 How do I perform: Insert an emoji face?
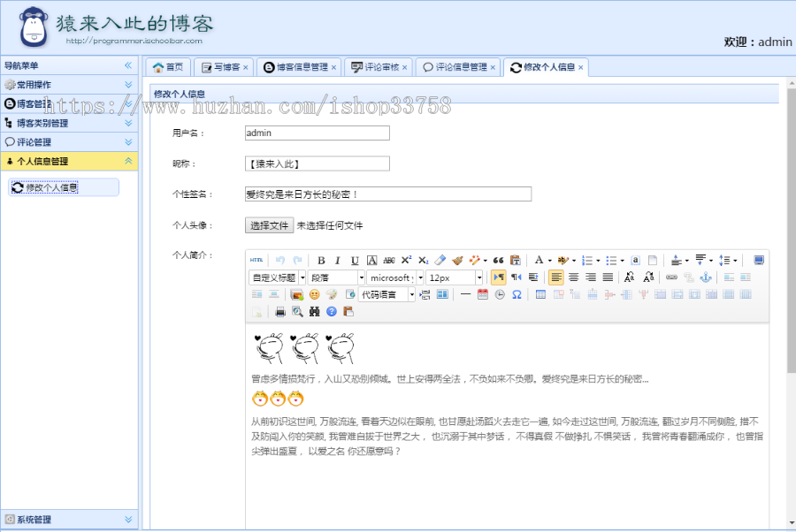tap(314, 293)
